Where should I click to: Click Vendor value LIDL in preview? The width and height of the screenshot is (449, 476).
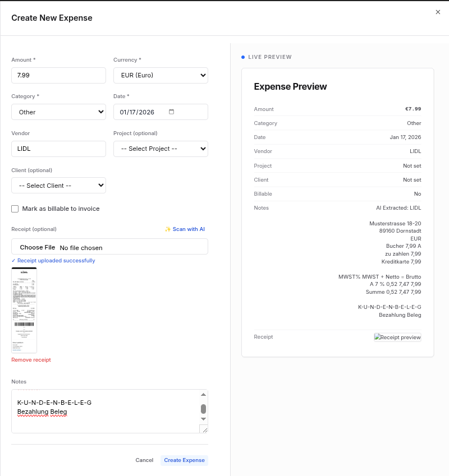tap(415, 151)
